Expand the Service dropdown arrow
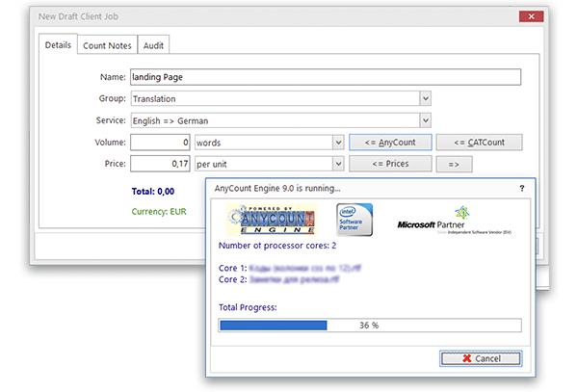The height and width of the screenshot is (392, 578). (426, 120)
